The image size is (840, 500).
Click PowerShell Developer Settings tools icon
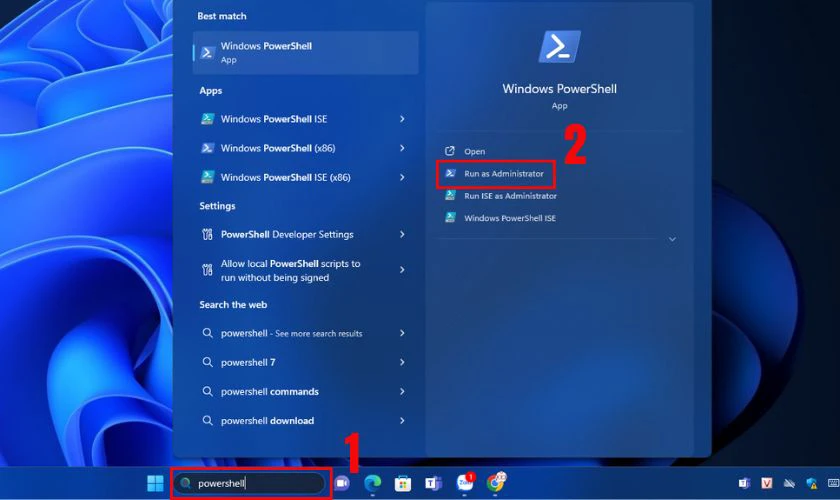pos(207,234)
